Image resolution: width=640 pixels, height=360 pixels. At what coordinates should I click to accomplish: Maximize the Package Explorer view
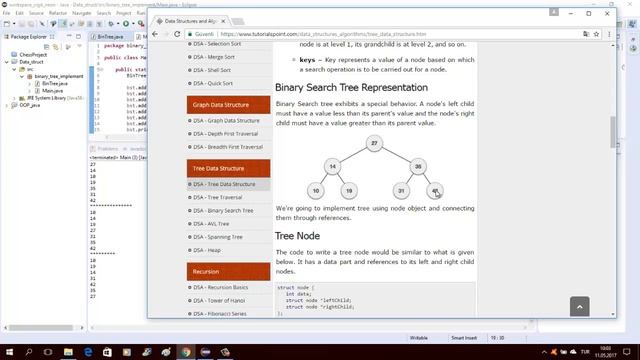tap(78, 36)
